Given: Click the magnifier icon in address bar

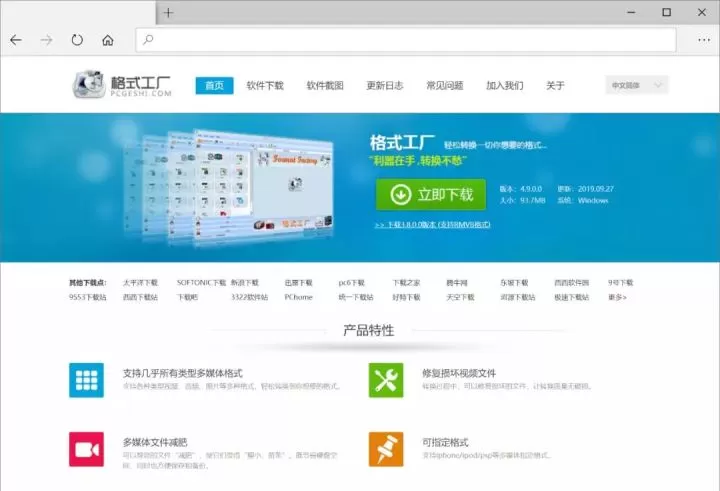Looking at the screenshot, I should tap(148, 40).
